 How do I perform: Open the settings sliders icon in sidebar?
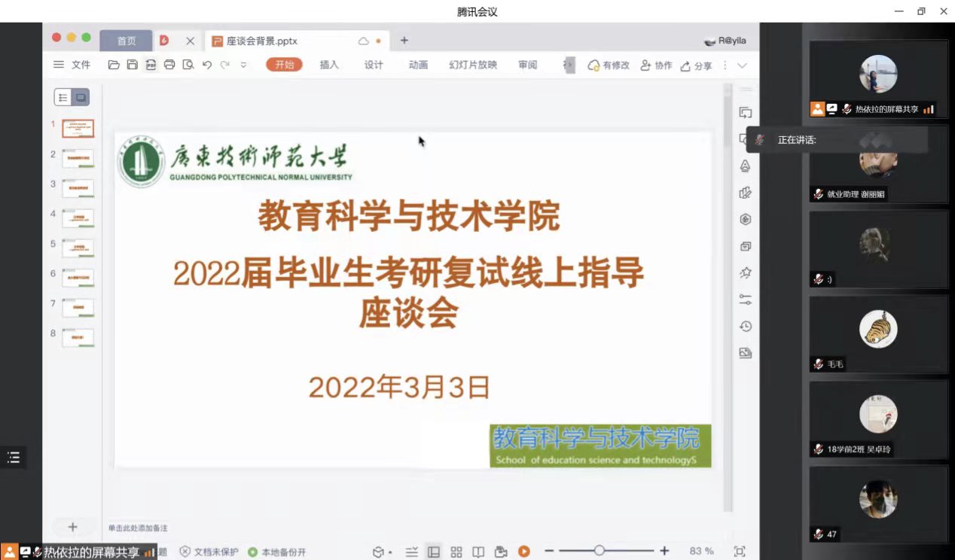746,300
